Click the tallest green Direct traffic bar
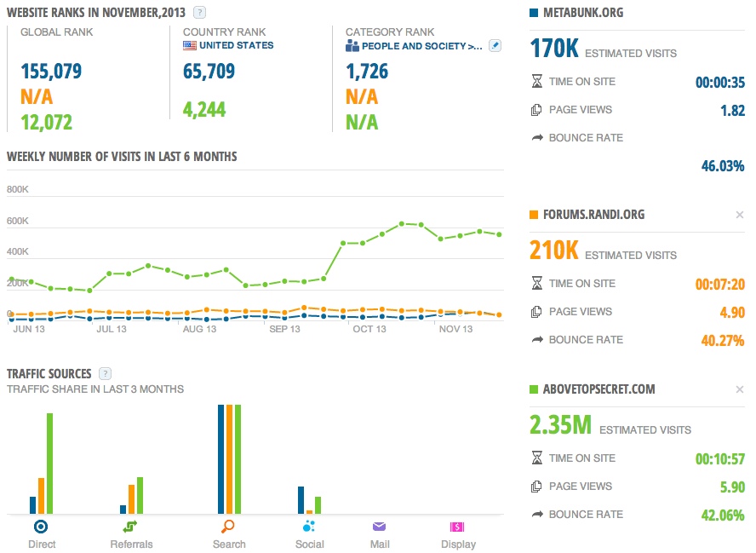 pos(49,462)
